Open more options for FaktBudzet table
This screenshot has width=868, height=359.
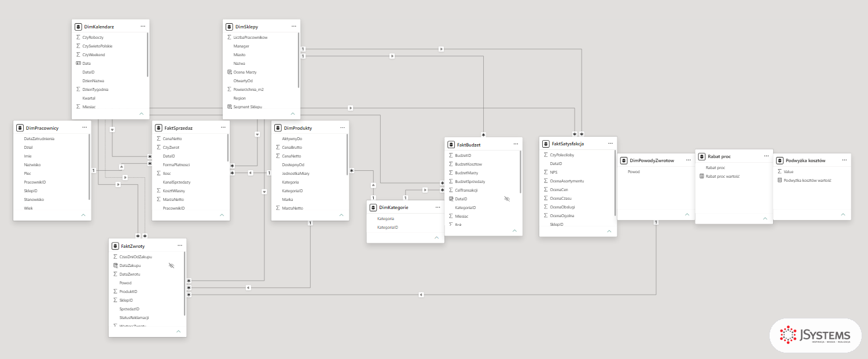[x=516, y=144]
